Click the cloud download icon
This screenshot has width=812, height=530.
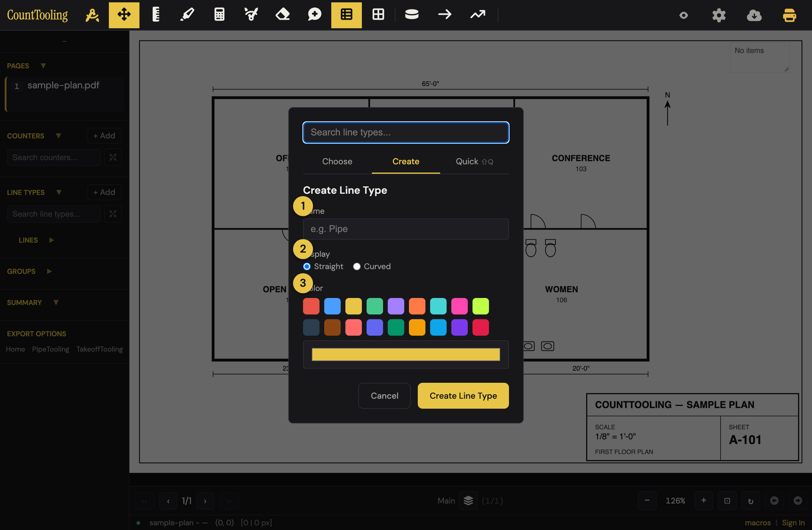[x=754, y=15]
